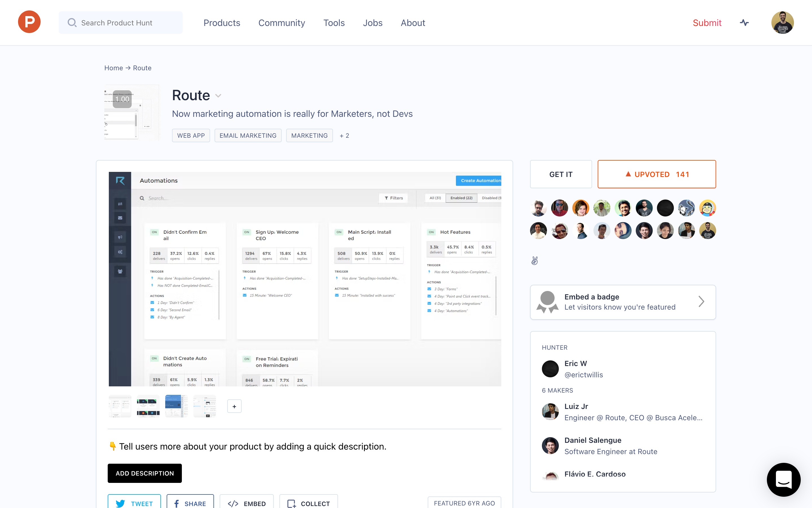Expand the + 2 more topics
Viewport: 812px width, 508px height.
tap(344, 135)
